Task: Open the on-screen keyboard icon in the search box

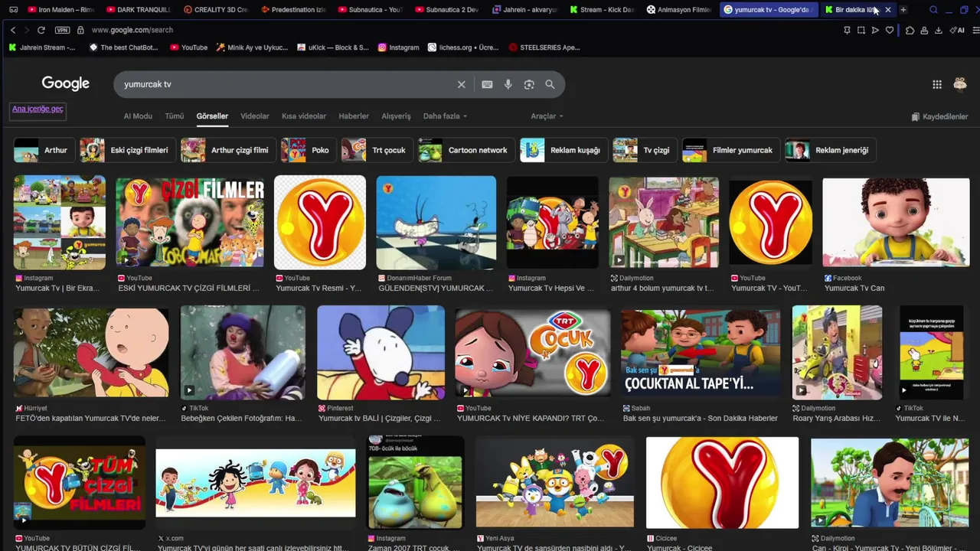Action: click(x=487, y=84)
